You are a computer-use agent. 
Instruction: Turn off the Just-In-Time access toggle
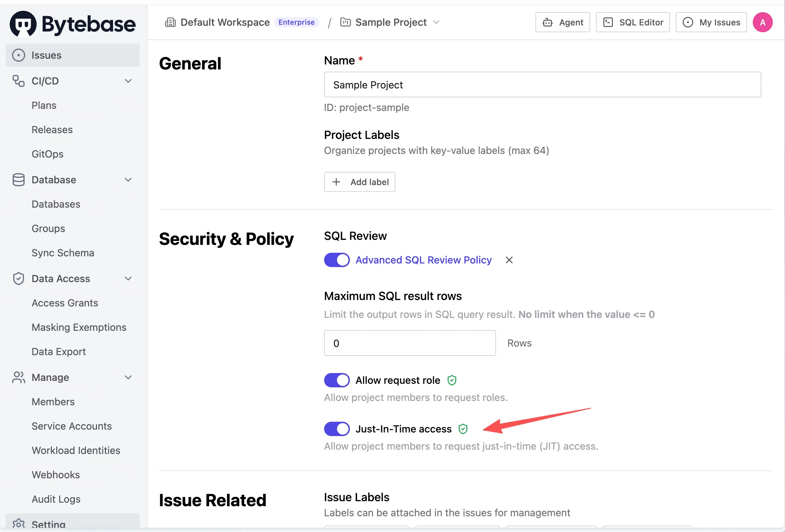click(337, 429)
